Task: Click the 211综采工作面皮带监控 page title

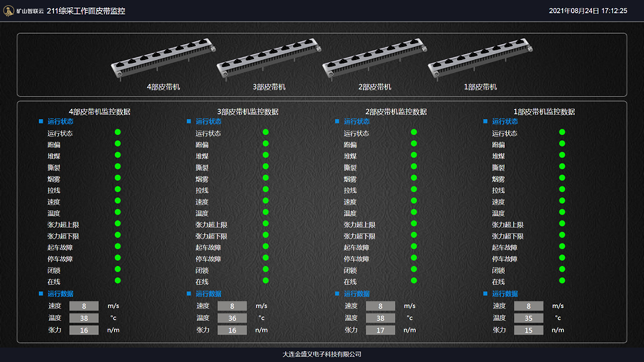Action: pos(86,11)
